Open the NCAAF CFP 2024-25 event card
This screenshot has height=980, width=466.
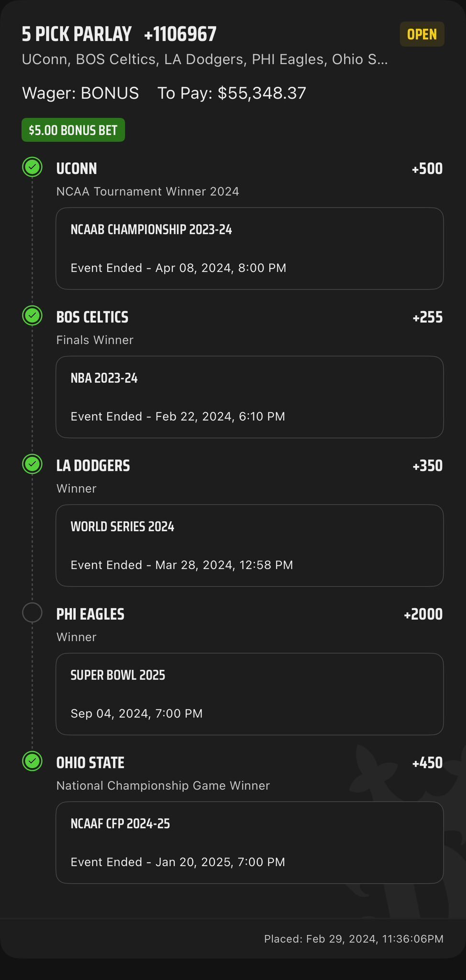(x=249, y=843)
